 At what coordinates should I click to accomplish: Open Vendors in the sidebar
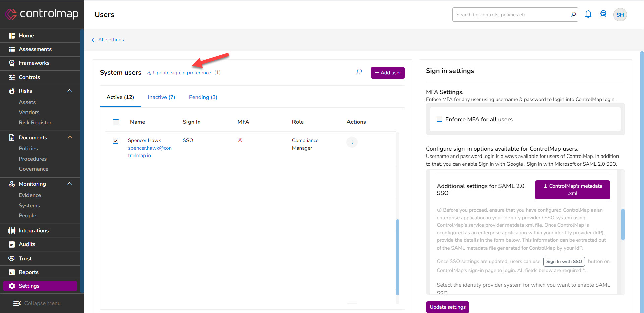click(29, 113)
